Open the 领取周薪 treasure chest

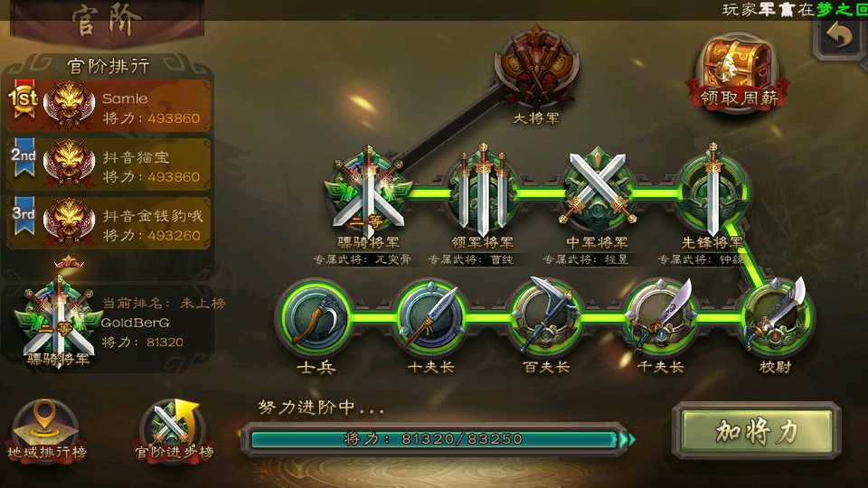[738, 74]
